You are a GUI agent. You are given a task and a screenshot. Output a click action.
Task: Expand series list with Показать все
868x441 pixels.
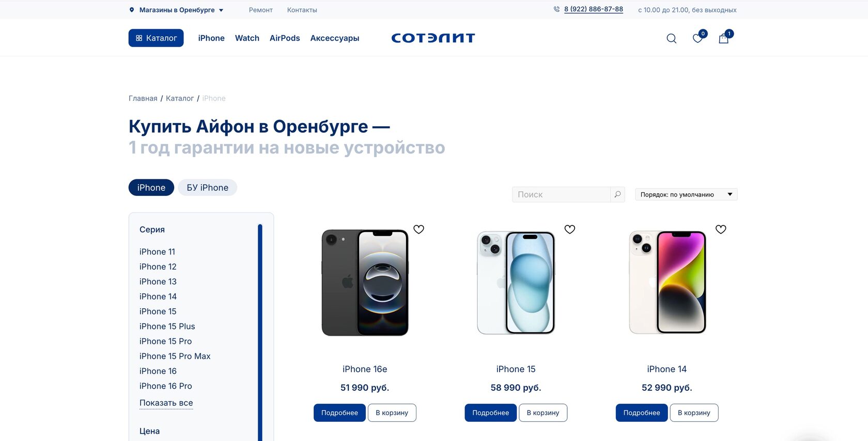point(166,403)
